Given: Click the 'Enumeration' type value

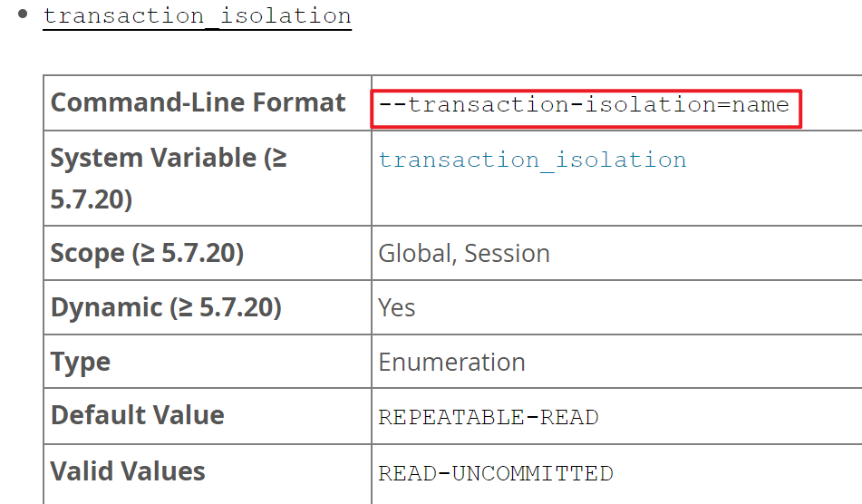Looking at the screenshot, I should pos(451,363).
